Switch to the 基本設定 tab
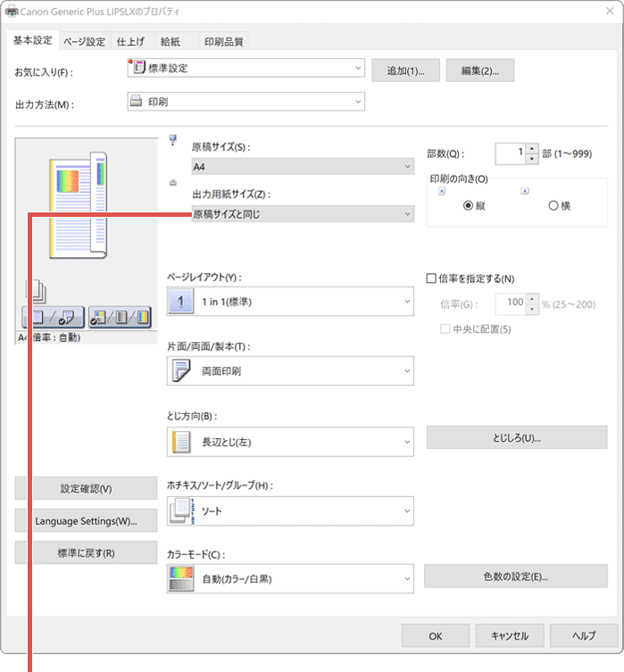The width and height of the screenshot is (624, 672). pos(32,41)
